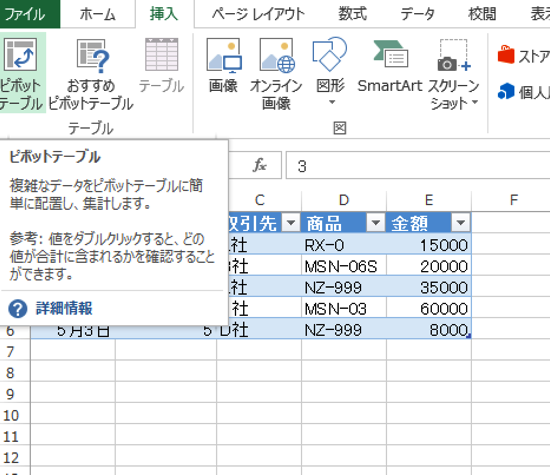Click the cell with amount 15000
Image resolution: width=550 pixels, height=475 pixels.
429,245
